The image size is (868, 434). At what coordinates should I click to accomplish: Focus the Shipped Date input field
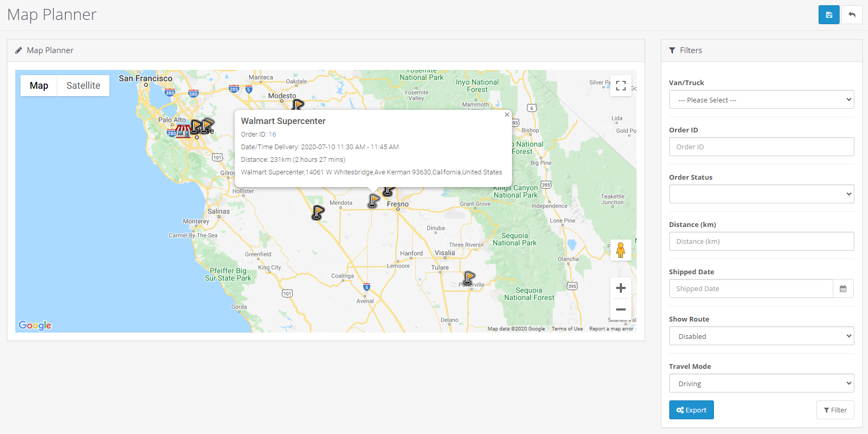point(751,288)
